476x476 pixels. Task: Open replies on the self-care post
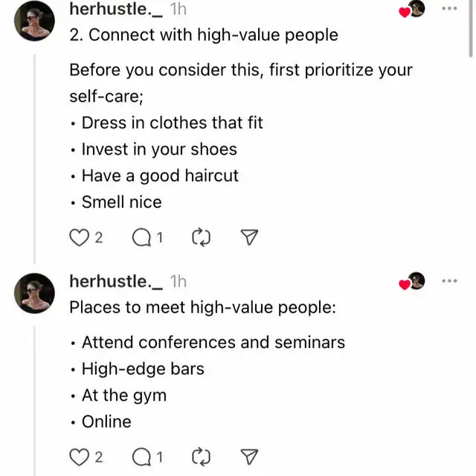tap(141, 237)
